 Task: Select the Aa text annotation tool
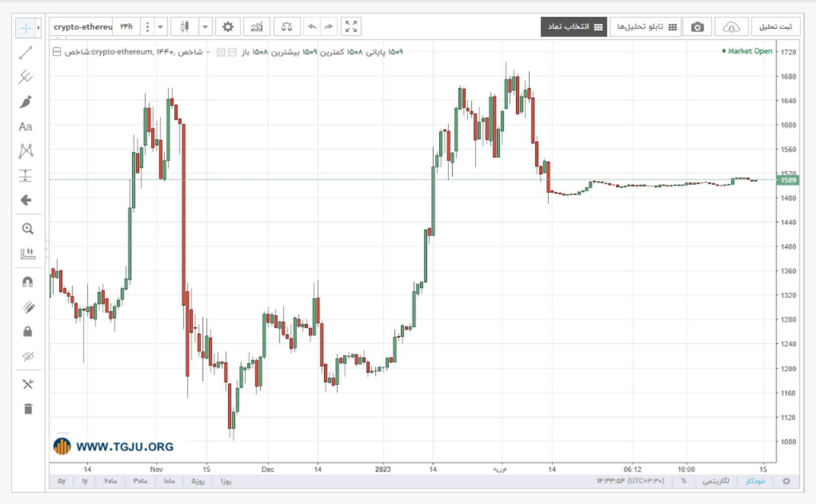26,127
